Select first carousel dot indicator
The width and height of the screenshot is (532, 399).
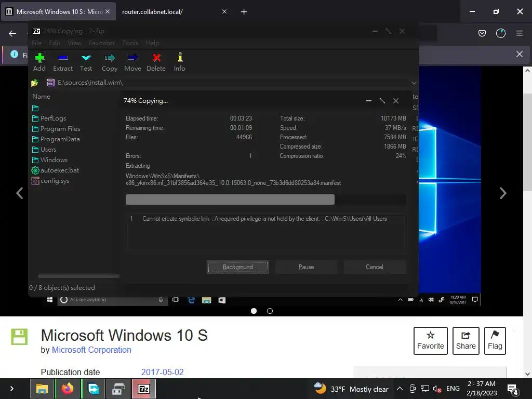(x=254, y=311)
